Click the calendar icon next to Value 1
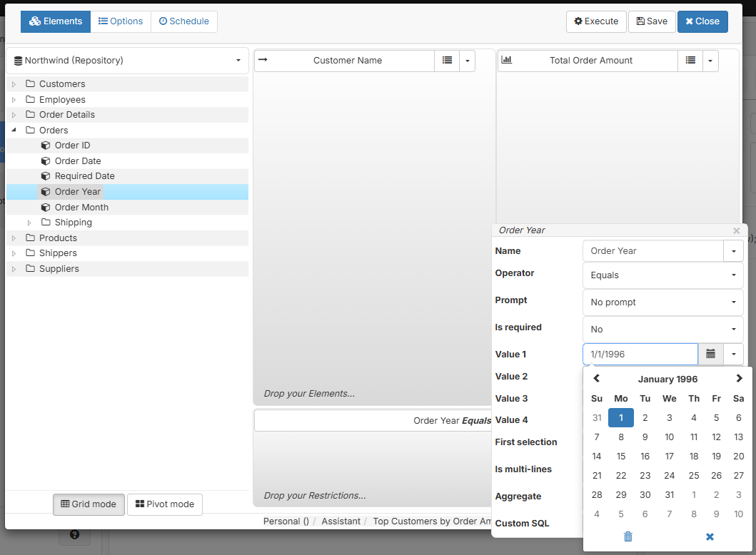 (x=710, y=354)
